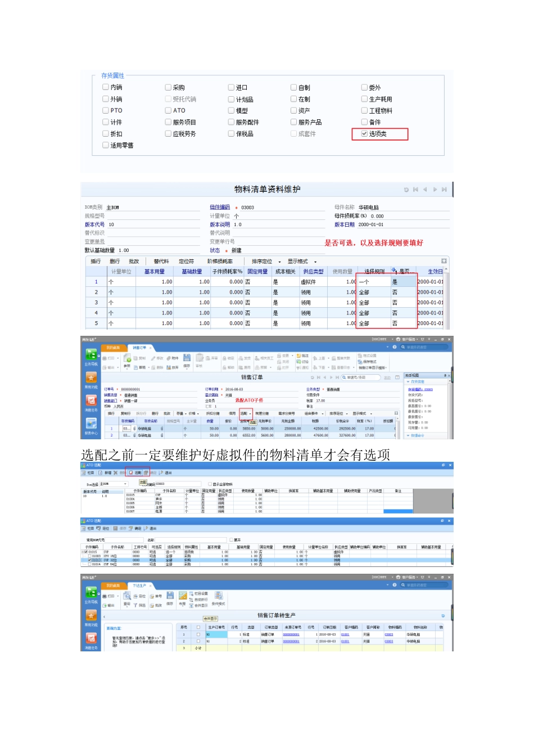
Task: Open the Bom选择 主BOM combo box
Action: (114, 484)
